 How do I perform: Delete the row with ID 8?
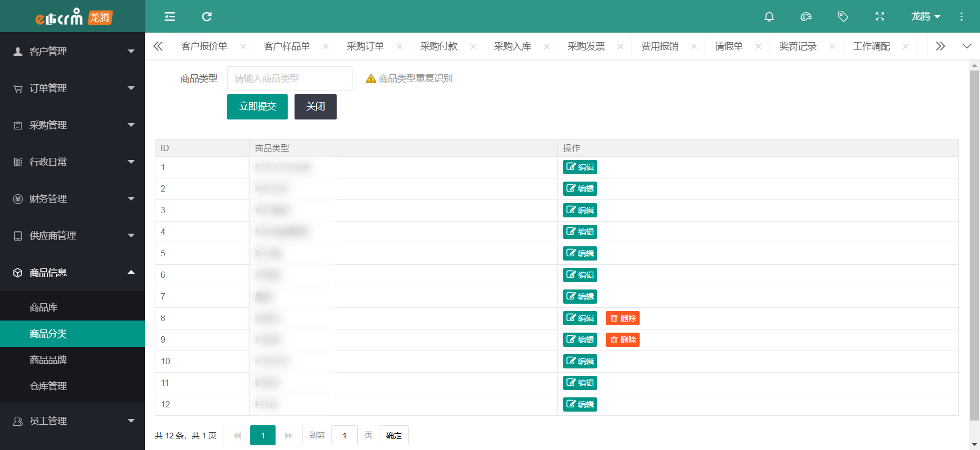(622, 318)
